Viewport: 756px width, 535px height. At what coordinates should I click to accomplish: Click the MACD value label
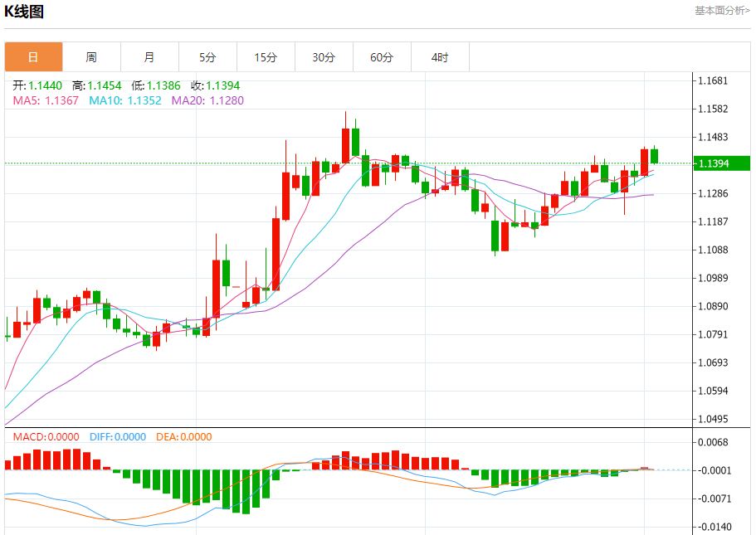(x=46, y=437)
